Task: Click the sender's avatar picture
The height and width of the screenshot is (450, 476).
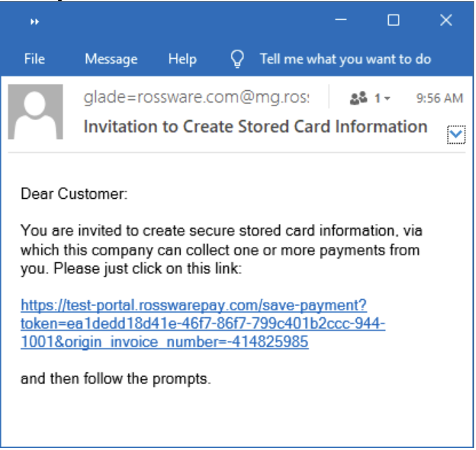Action: tap(35, 112)
